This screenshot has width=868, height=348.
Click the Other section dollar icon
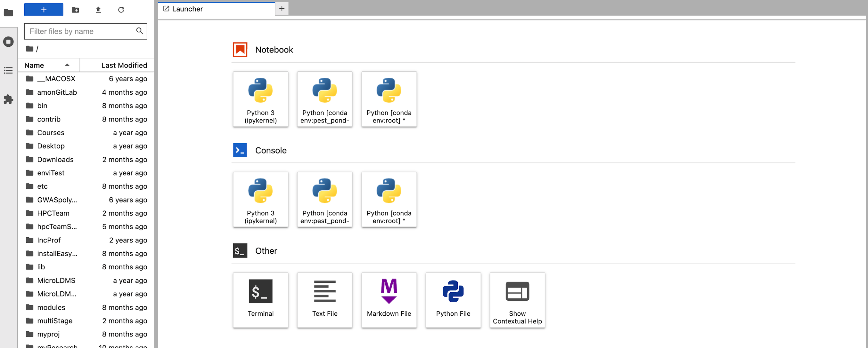pyautogui.click(x=240, y=251)
